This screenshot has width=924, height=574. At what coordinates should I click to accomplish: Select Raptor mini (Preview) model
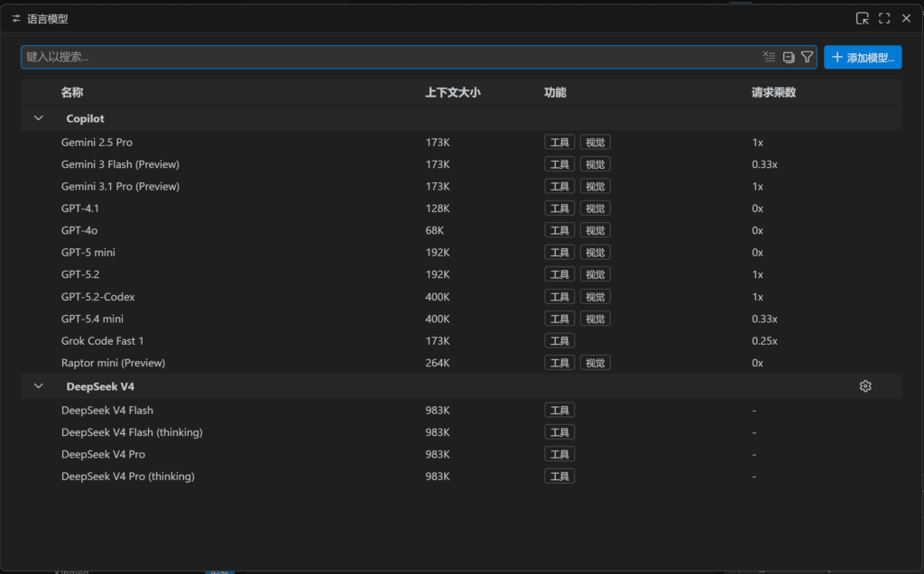[113, 363]
